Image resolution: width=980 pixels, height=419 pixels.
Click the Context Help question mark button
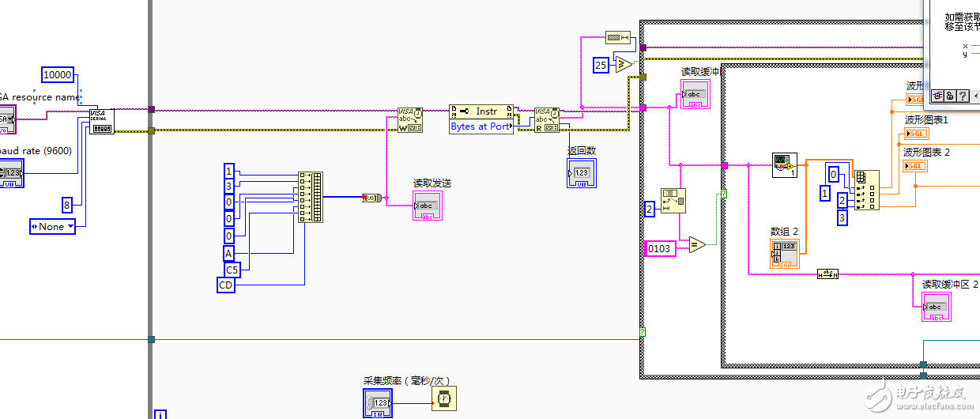click(963, 95)
